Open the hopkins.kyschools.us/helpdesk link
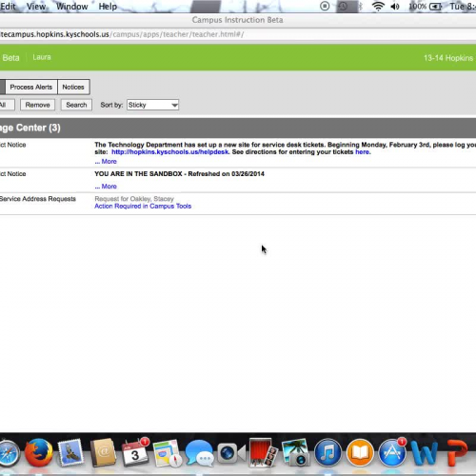Image resolution: width=476 pixels, height=476 pixels. pos(170,152)
